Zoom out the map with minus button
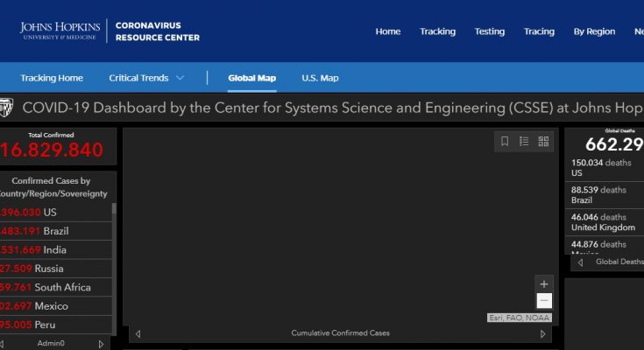Screen dimensions: 644x350 (544, 301)
